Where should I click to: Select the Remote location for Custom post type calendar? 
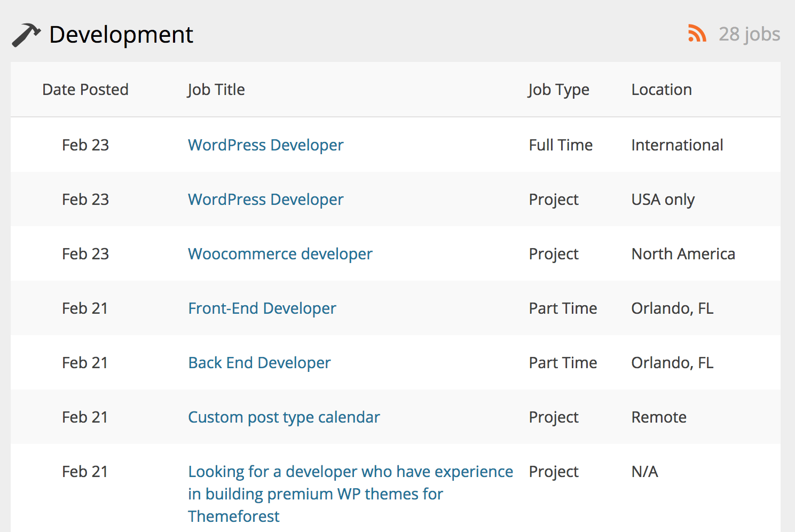point(659,417)
